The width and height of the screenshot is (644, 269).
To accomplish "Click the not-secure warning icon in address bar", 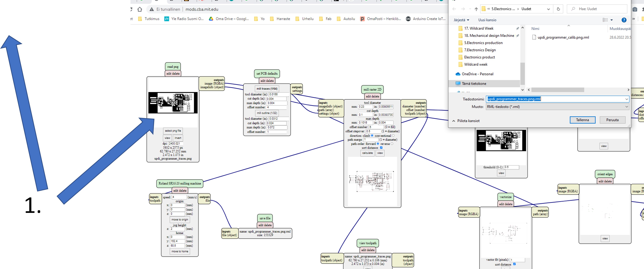I will coord(151,9).
